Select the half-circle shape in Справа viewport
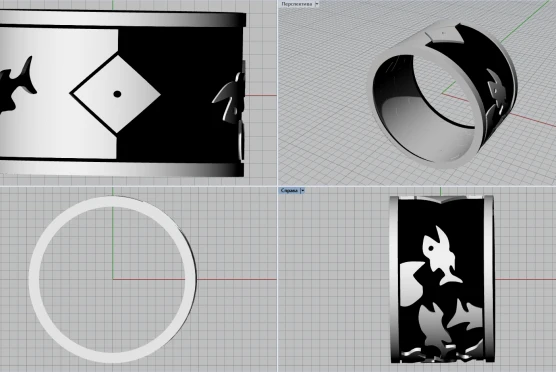556x372 pixels. click(411, 284)
